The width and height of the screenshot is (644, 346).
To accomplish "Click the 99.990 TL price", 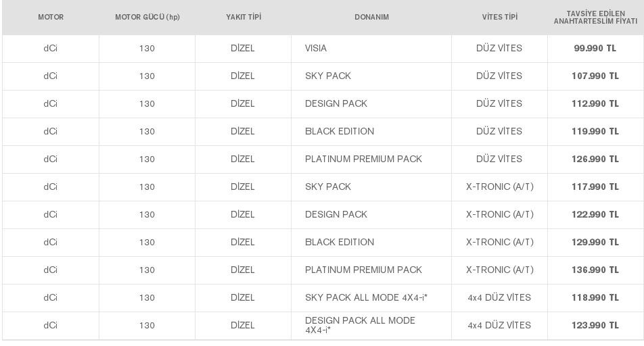I will click(x=595, y=49).
